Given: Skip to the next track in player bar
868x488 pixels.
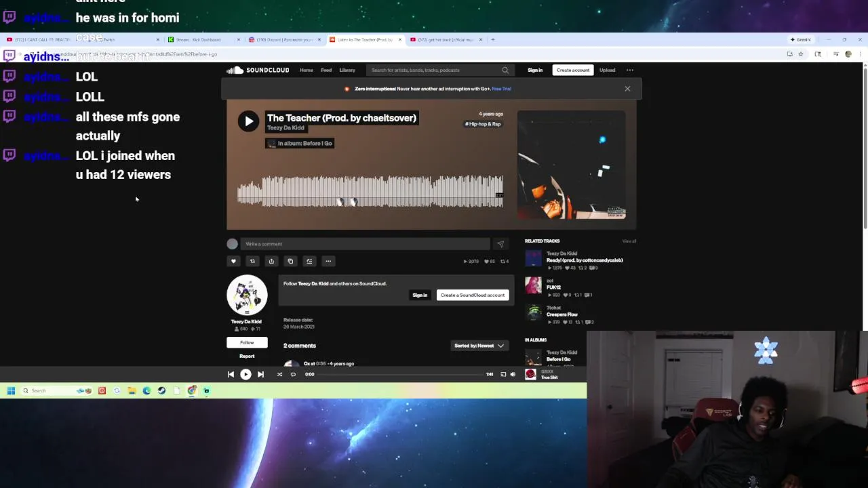Looking at the screenshot, I should 260,374.
